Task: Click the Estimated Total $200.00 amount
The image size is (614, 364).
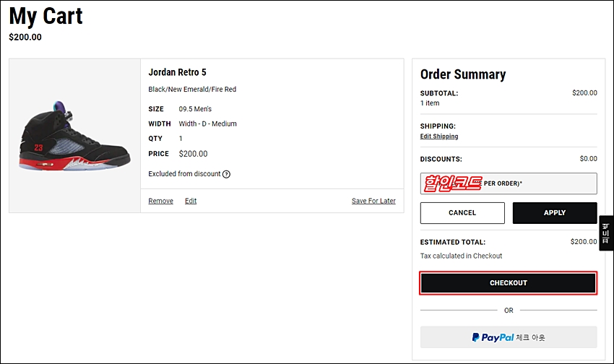Action: tap(583, 242)
